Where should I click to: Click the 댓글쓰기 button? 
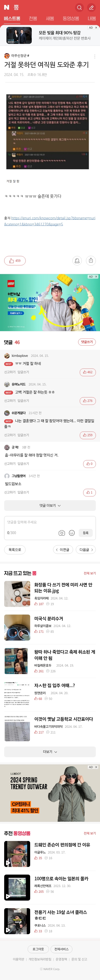(87, 342)
